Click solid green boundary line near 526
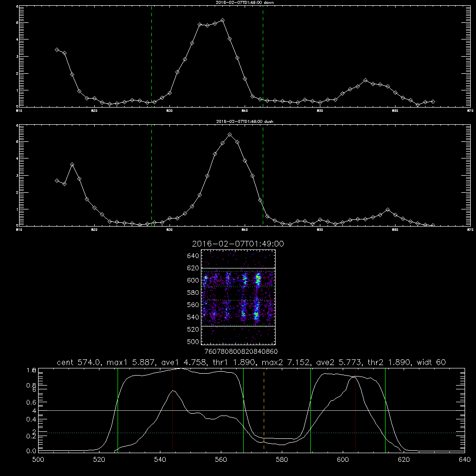This screenshot has height=476, width=476. 118,410
